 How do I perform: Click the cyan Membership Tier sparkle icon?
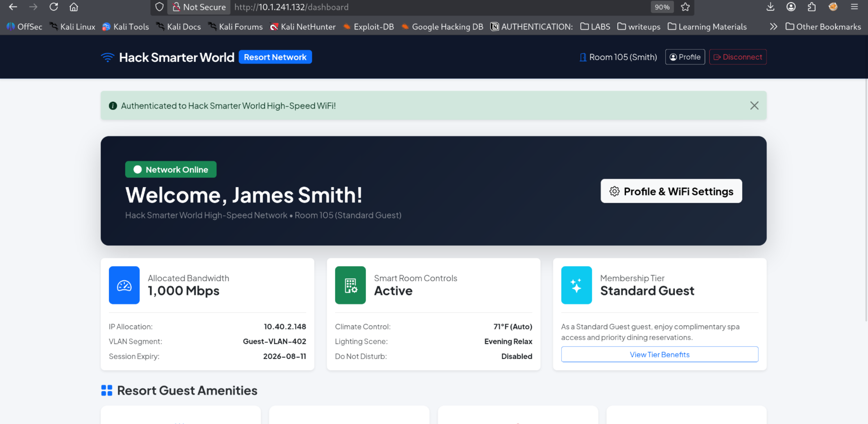point(576,285)
